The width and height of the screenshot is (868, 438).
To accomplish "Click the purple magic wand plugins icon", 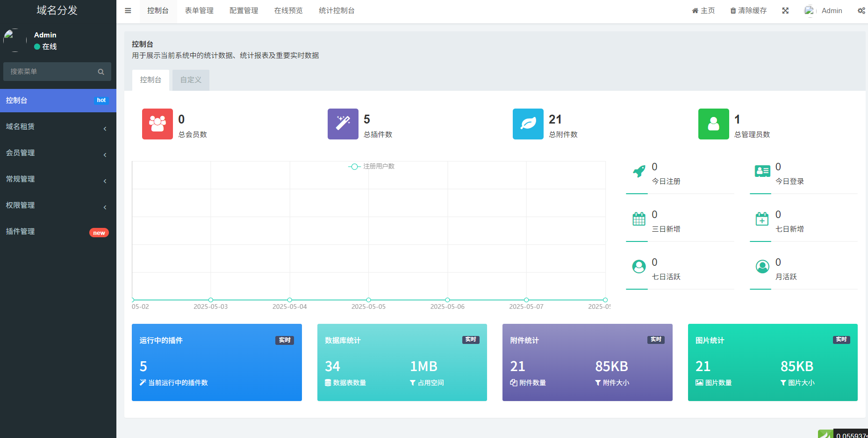I will click(x=343, y=124).
